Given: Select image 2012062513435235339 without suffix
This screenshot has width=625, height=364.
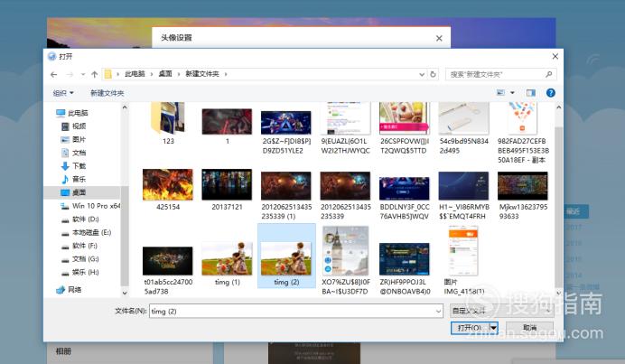Looking at the screenshot, I should click(345, 195).
